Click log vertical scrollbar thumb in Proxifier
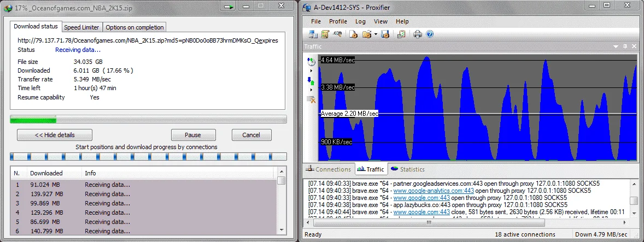The height and width of the screenshot is (242, 644). pyautogui.click(x=634, y=200)
